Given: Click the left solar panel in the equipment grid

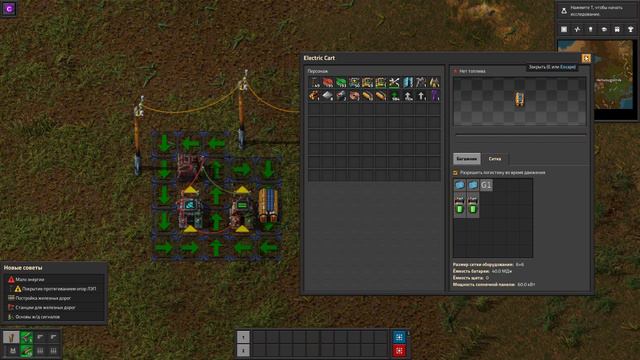Looking at the screenshot, I should 460,185.
